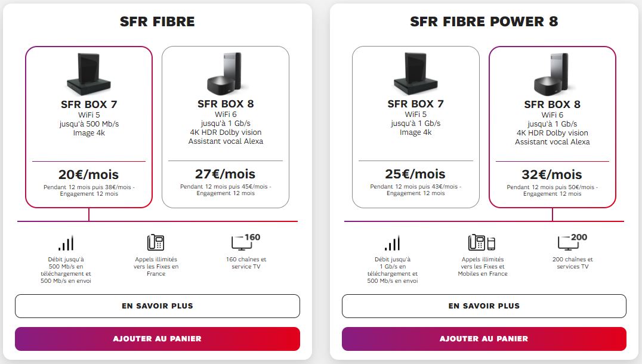Select the SFR Box 7 option at 25€/mois
642x364 pixels.
[x=416, y=127]
